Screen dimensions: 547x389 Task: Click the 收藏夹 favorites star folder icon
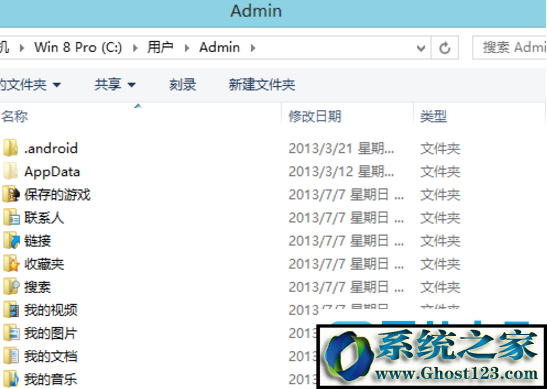(x=11, y=264)
